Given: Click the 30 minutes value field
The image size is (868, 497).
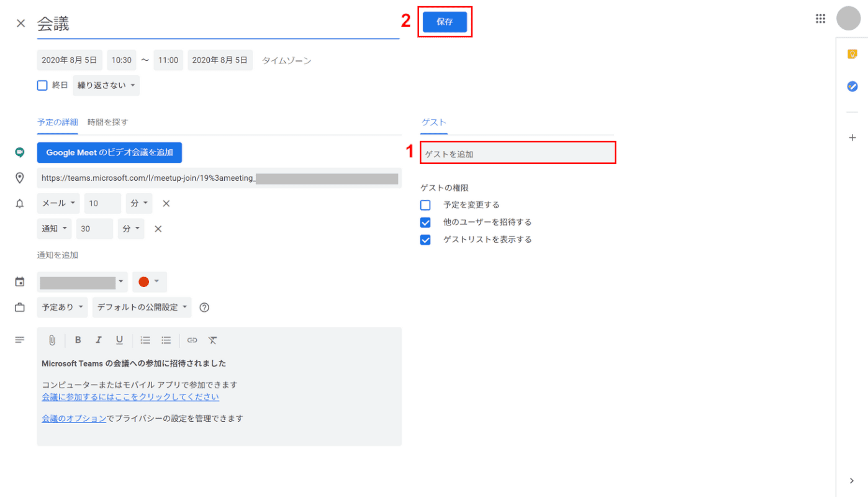Looking at the screenshot, I should point(95,229).
